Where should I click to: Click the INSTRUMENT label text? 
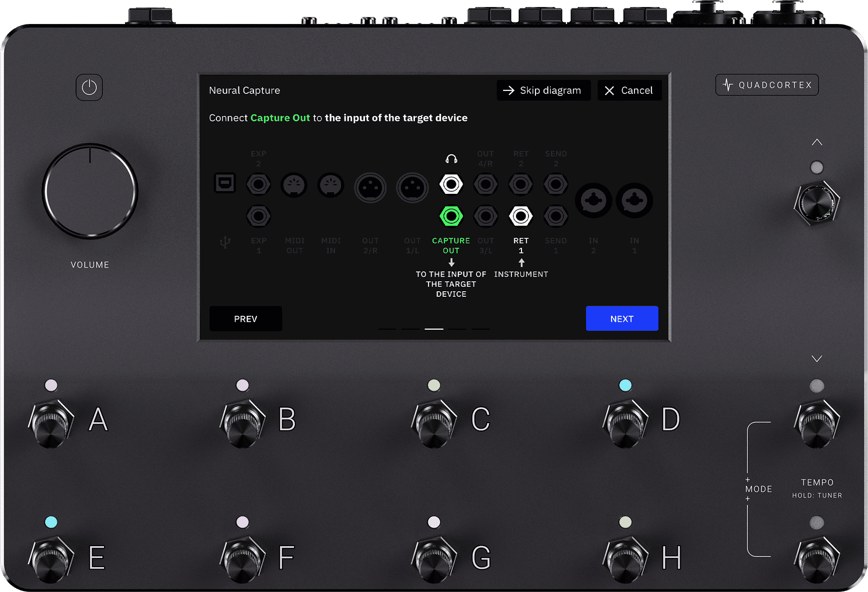click(x=521, y=274)
